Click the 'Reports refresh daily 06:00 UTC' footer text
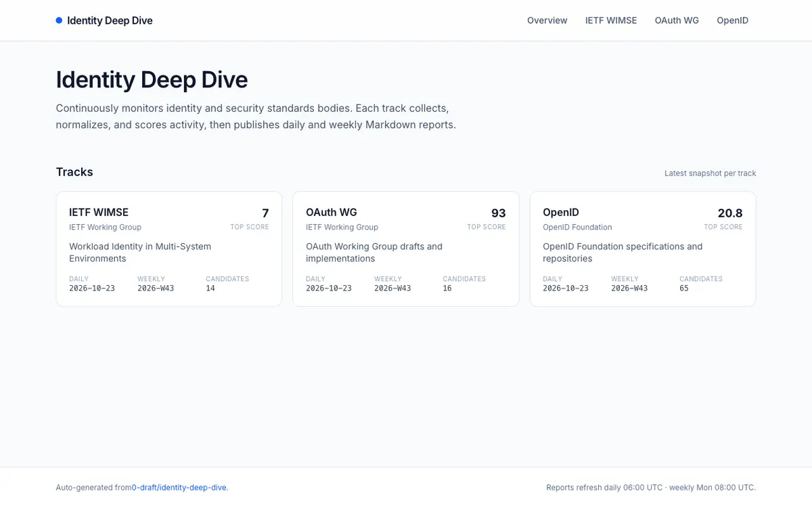 [x=651, y=488]
